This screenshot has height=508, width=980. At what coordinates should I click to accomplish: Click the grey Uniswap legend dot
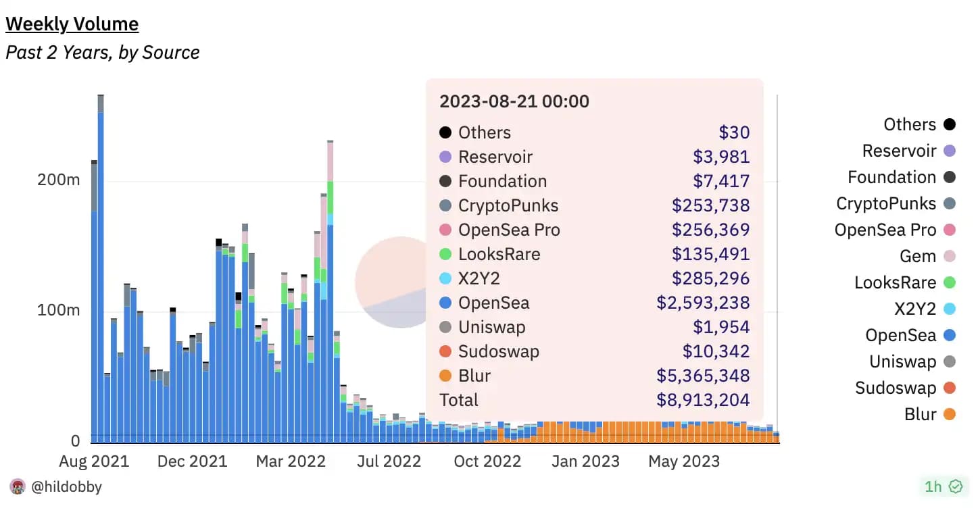tap(950, 361)
